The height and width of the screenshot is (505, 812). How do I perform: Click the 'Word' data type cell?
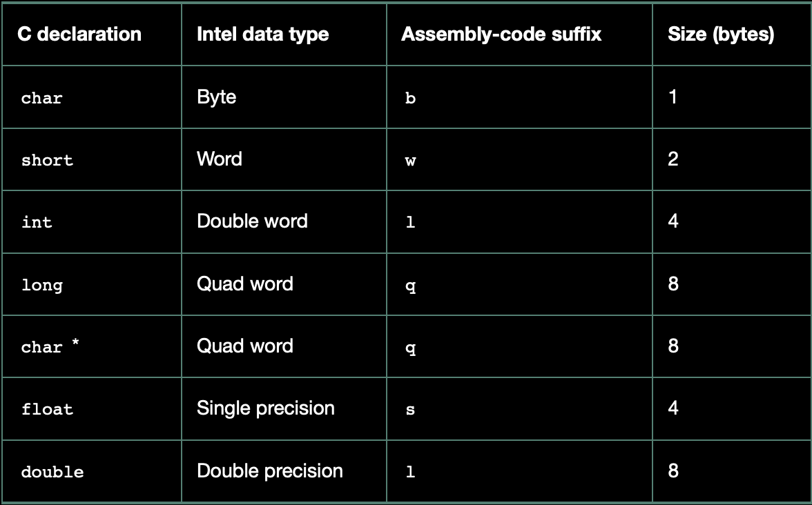pyautogui.click(x=284, y=159)
